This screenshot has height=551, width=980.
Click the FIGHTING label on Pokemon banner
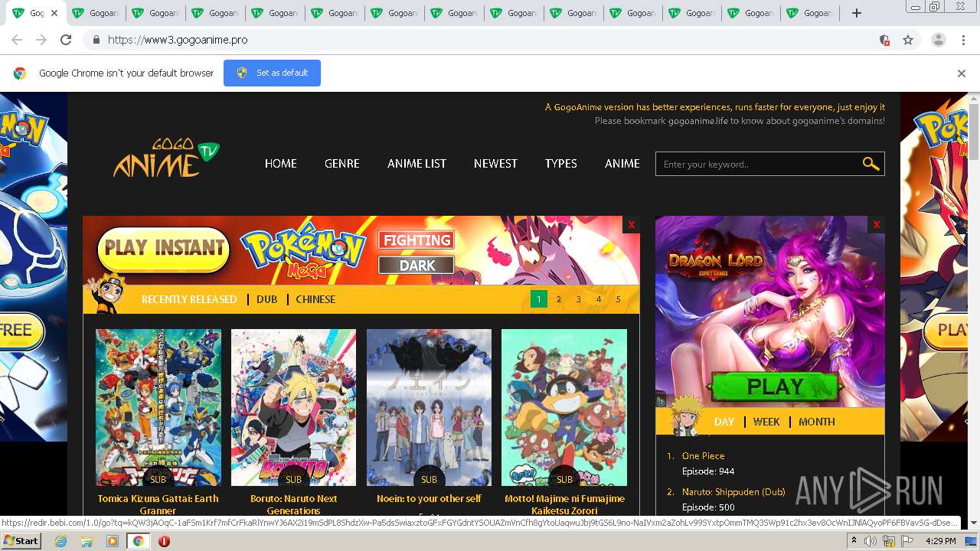pyautogui.click(x=417, y=240)
